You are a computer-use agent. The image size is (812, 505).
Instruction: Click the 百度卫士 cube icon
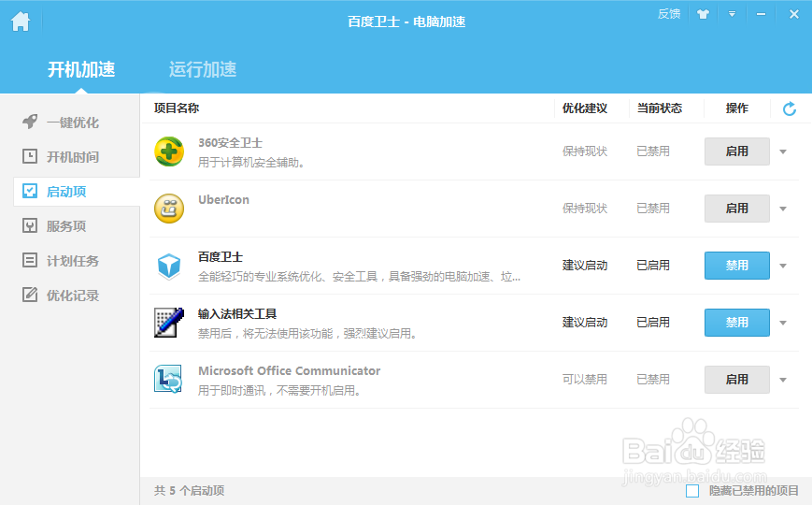coord(169,266)
